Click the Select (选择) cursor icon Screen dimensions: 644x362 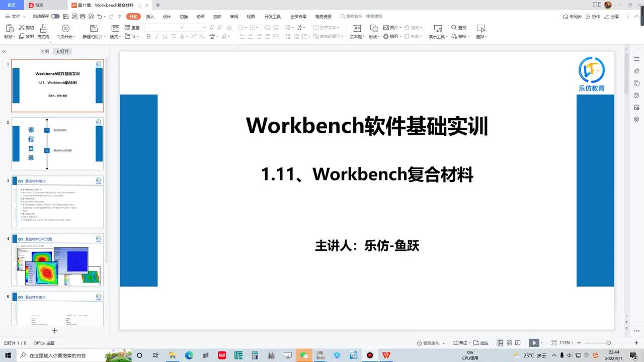click(x=481, y=28)
